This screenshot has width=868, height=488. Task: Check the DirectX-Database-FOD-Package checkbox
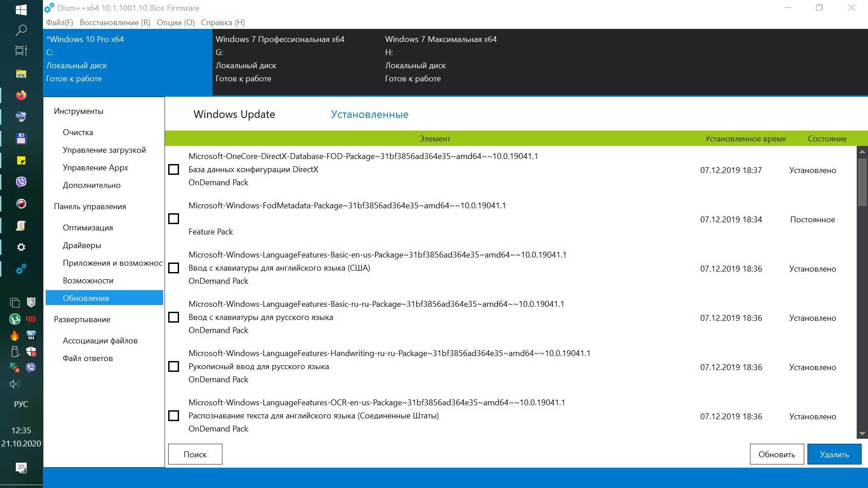(x=174, y=169)
